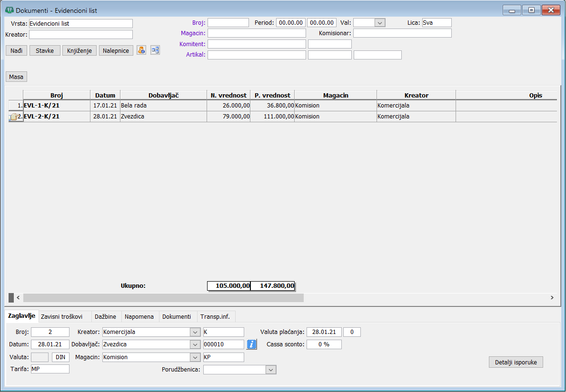566x392 pixels.
Task: Click the left arrow of horizontal scrollbar
Action: tap(18, 298)
